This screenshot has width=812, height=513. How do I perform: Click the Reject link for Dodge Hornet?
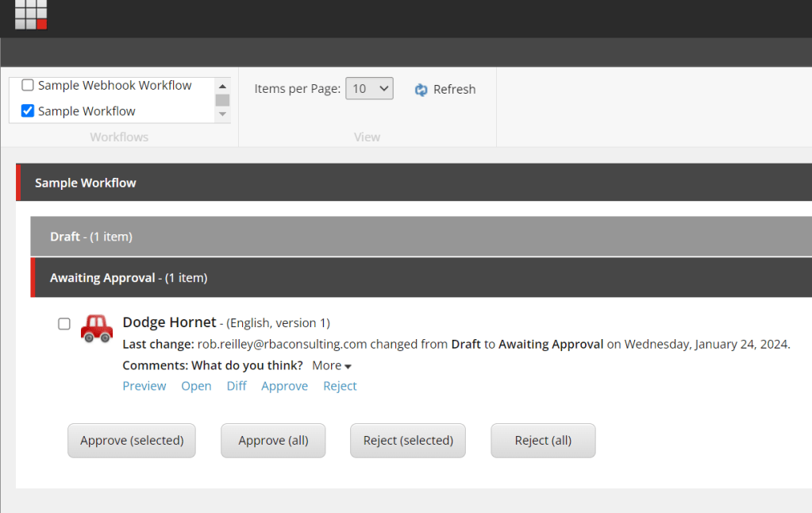point(340,386)
